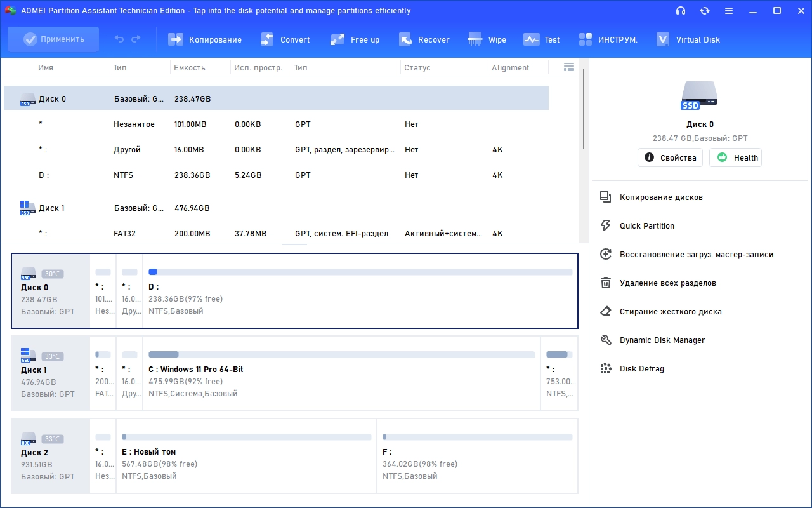
Task: Select C: Windows 11 Pro partition block
Action: pos(341,374)
